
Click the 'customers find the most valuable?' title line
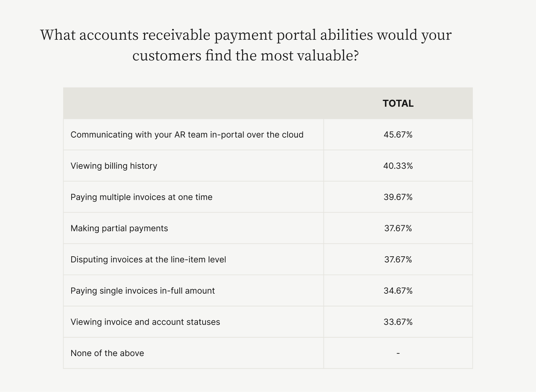[x=246, y=55]
